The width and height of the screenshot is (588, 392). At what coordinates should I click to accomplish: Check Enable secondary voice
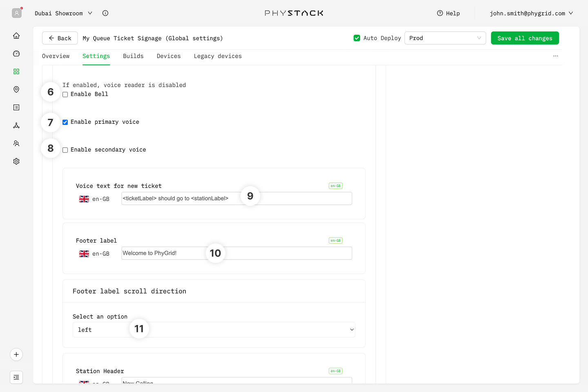pos(65,150)
